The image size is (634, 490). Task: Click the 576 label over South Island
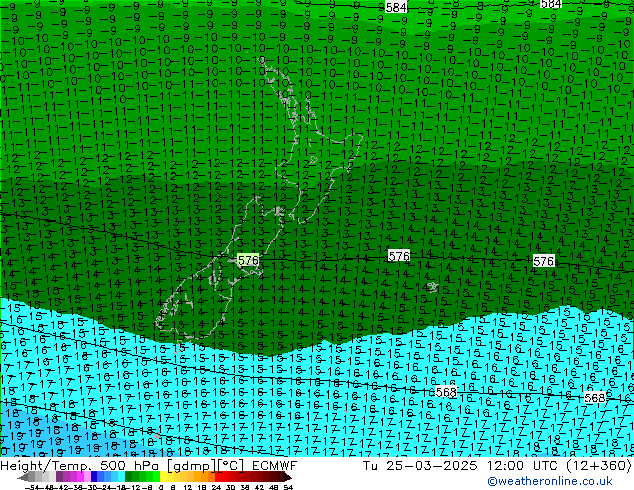248,260
